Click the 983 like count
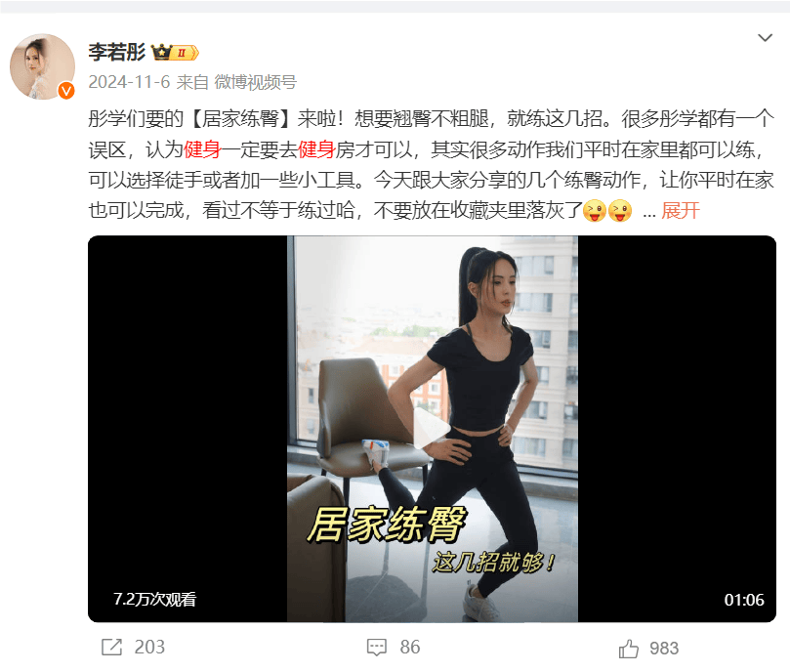 (664, 649)
